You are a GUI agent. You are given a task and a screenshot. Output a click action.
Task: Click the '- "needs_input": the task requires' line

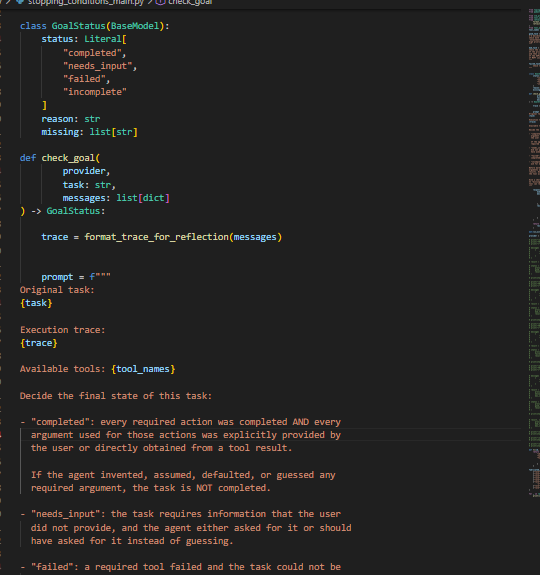point(180,514)
